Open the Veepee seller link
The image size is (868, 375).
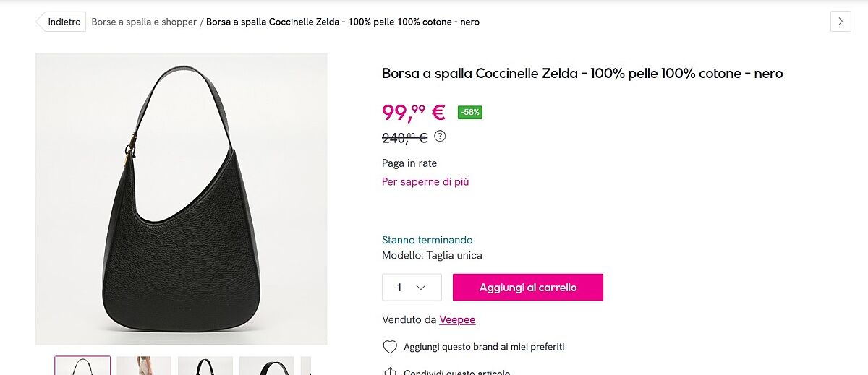click(x=457, y=319)
